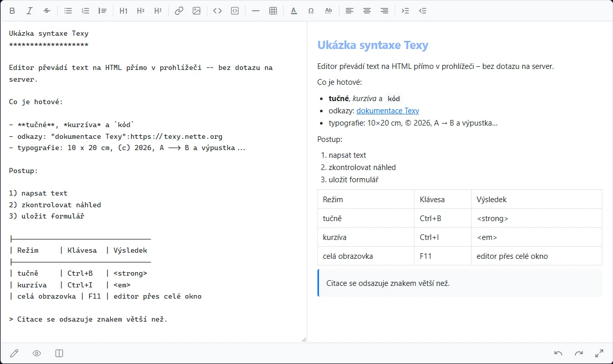The image size is (613, 364).
Task: Click the preview table cell 'F11'
Action: [x=443, y=256]
